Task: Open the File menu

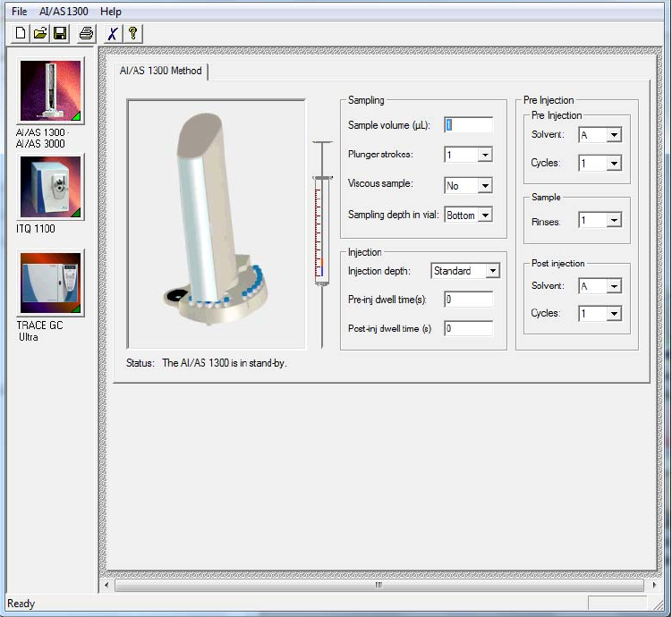Action: 20,12
